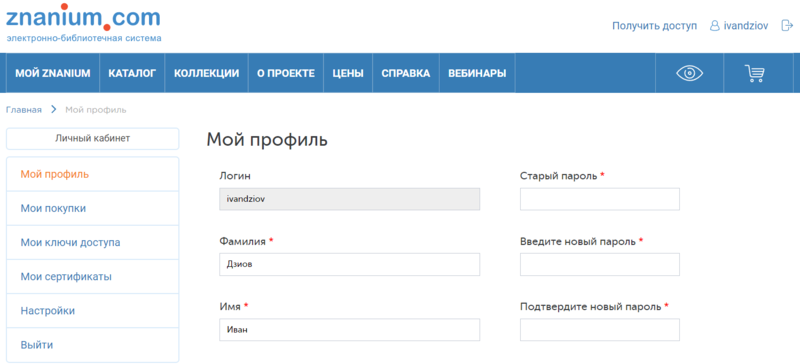This screenshot has height=364, width=800.
Task: Go to КОЛЛЕКЦИИ menu item
Action: coord(207,73)
